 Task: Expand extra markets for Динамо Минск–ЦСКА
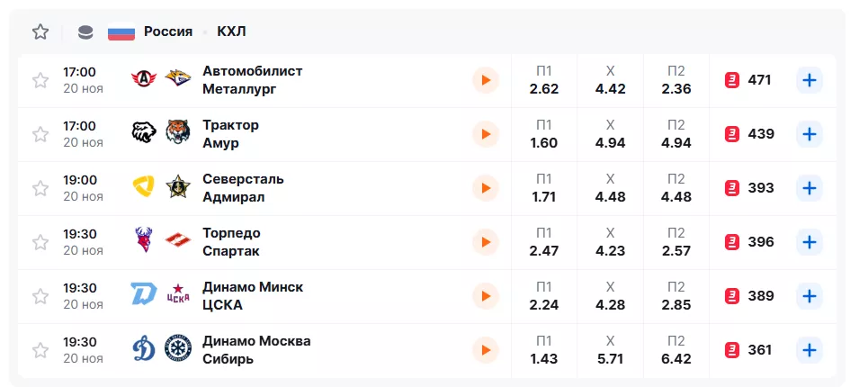(x=810, y=296)
